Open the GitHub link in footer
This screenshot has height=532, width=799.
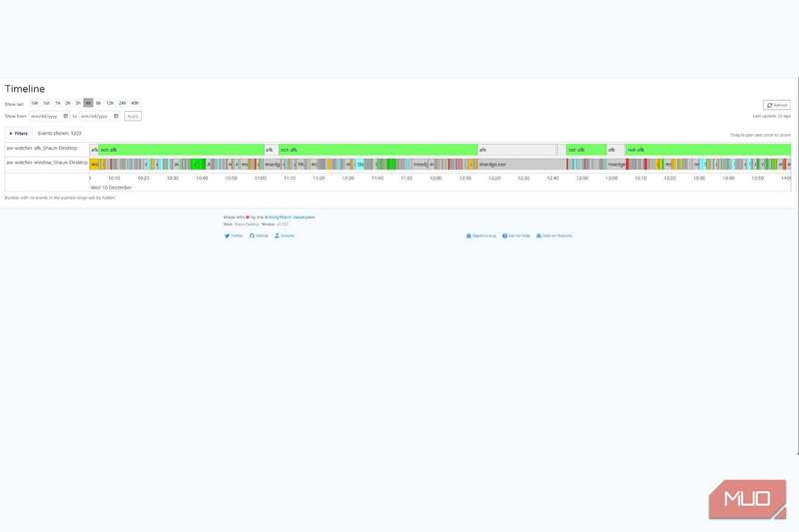click(259, 236)
